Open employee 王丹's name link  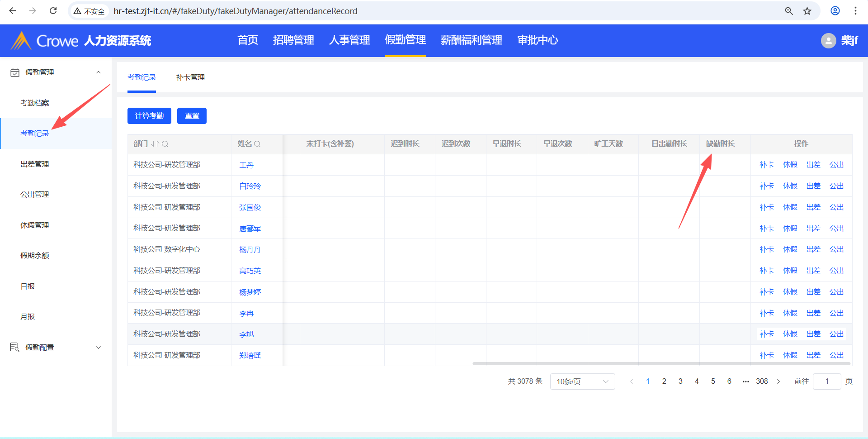(x=246, y=165)
